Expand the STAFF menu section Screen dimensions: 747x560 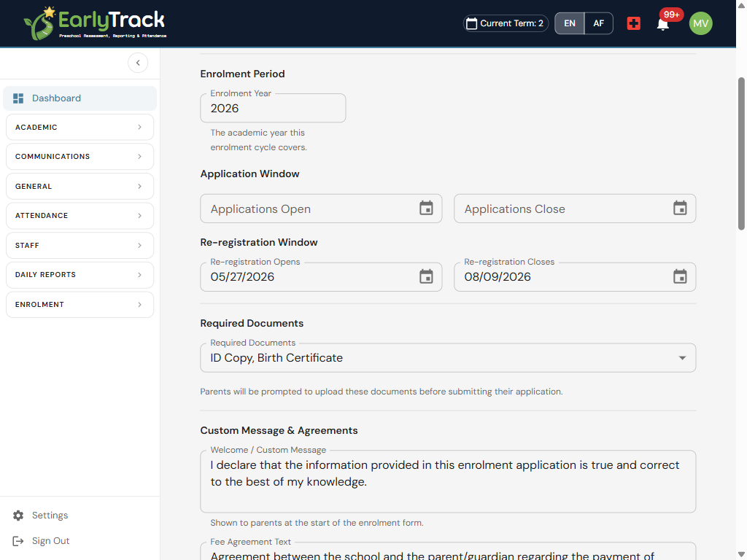point(80,245)
